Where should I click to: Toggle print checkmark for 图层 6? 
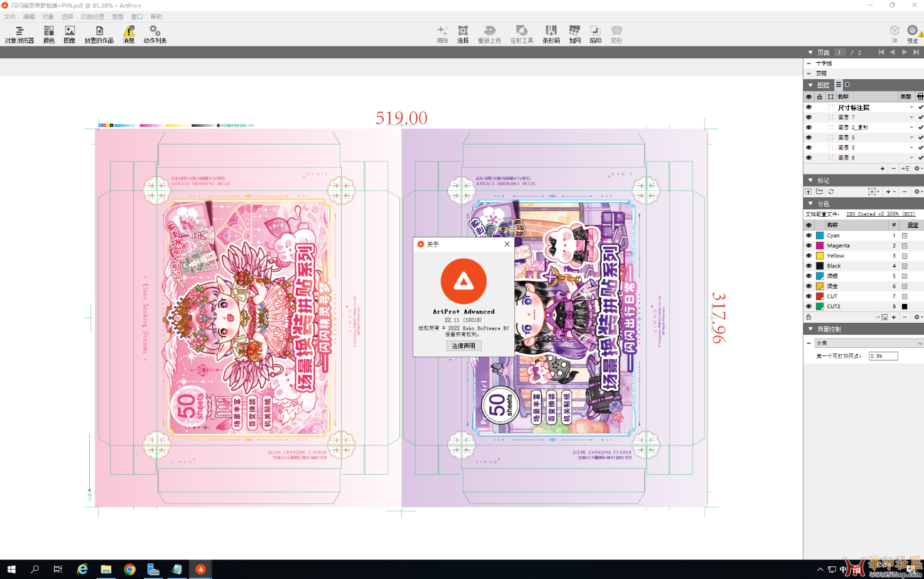pyautogui.click(x=920, y=158)
